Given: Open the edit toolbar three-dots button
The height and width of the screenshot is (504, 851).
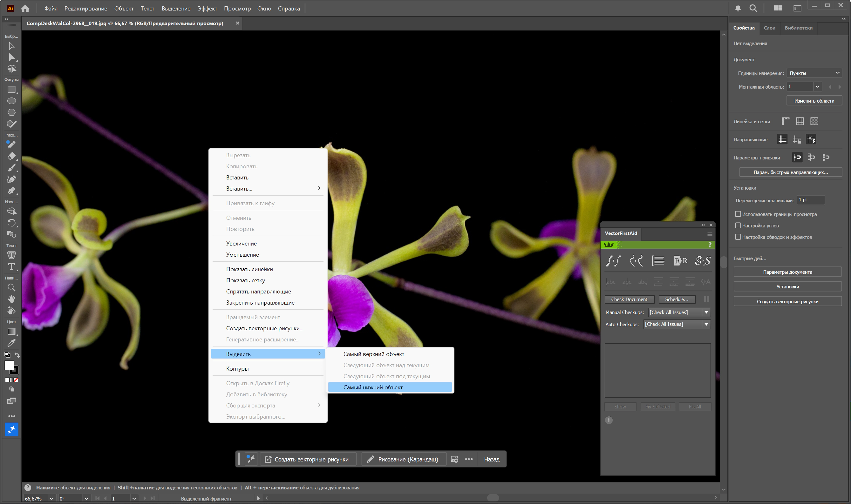Looking at the screenshot, I should (x=11, y=416).
